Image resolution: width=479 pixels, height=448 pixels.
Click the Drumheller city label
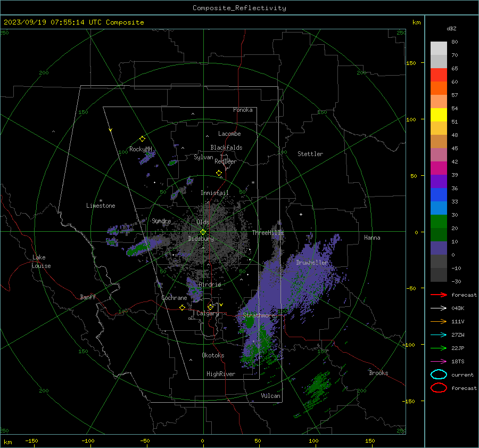click(x=312, y=263)
